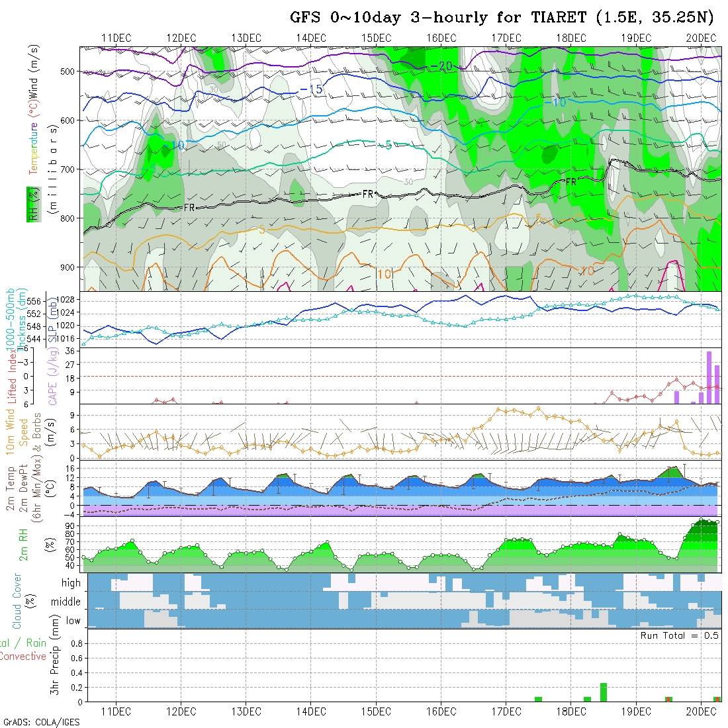728x728 pixels.
Task: Click the 14DEC marker on bottom date axis
Action: point(310,711)
